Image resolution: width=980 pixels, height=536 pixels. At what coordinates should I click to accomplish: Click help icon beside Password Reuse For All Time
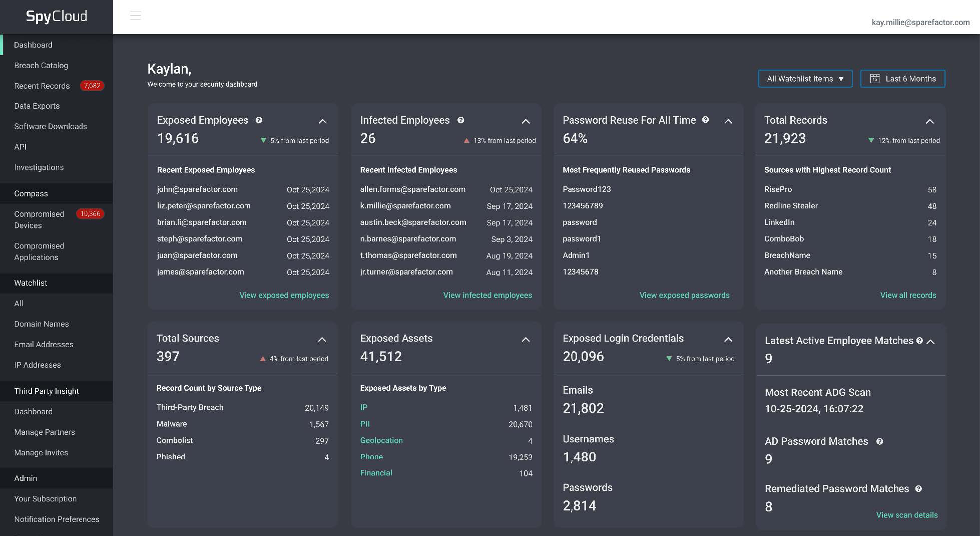click(x=705, y=120)
